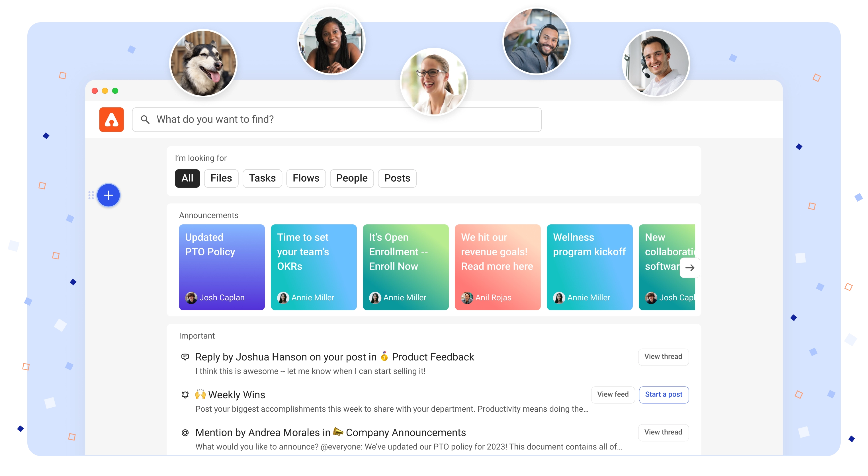Image resolution: width=868 pixels, height=476 pixels.
Task: Click the grid dots sidebar icon
Action: tap(93, 195)
